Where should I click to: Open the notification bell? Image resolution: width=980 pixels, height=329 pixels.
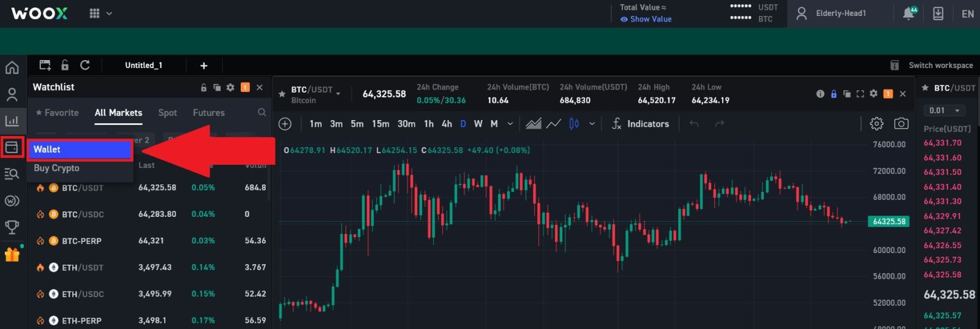pos(909,13)
